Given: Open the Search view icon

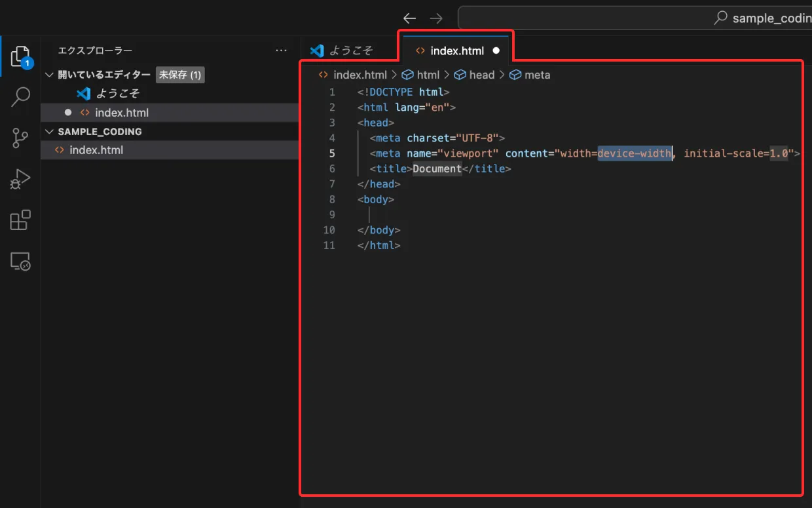Looking at the screenshot, I should pos(21,98).
